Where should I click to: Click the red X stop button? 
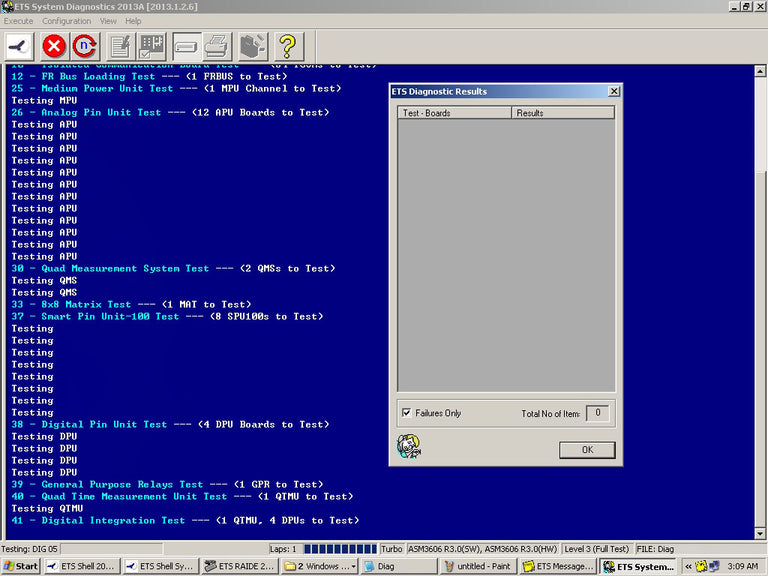coord(54,47)
